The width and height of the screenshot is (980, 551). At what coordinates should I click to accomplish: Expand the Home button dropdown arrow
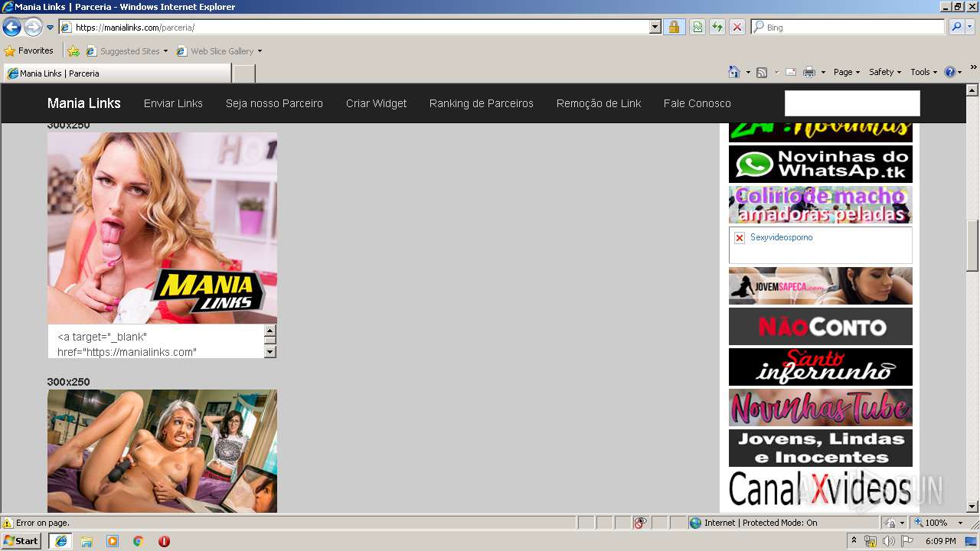(748, 72)
